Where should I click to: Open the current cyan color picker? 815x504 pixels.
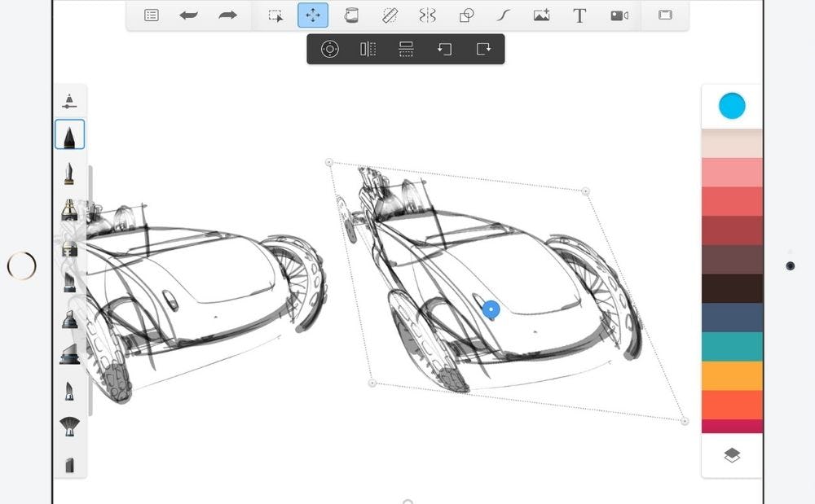732,106
